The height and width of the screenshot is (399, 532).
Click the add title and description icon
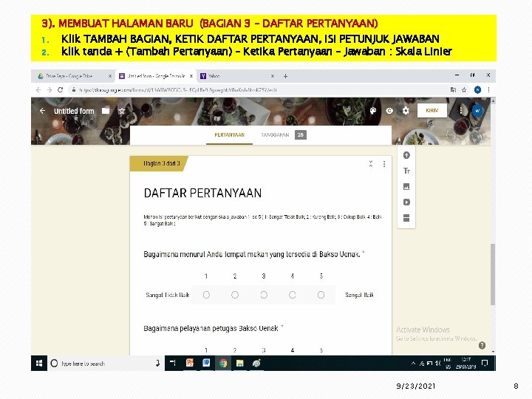(x=406, y=171)
